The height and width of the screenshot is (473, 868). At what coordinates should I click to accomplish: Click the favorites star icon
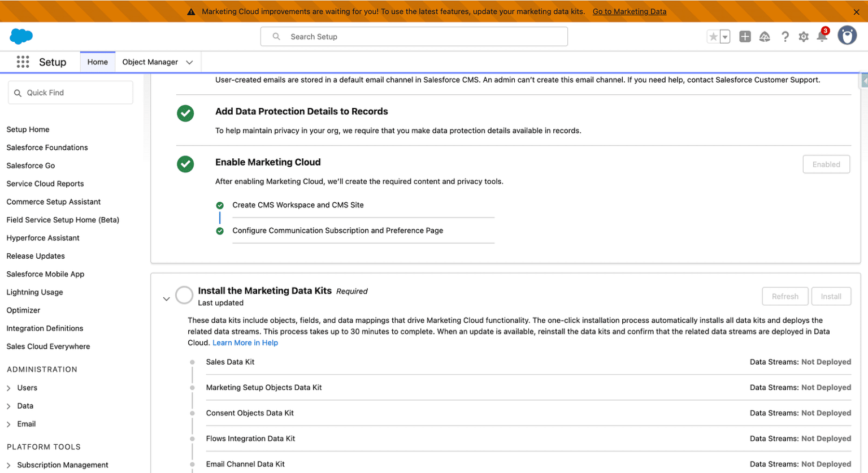tap(713, 37)
